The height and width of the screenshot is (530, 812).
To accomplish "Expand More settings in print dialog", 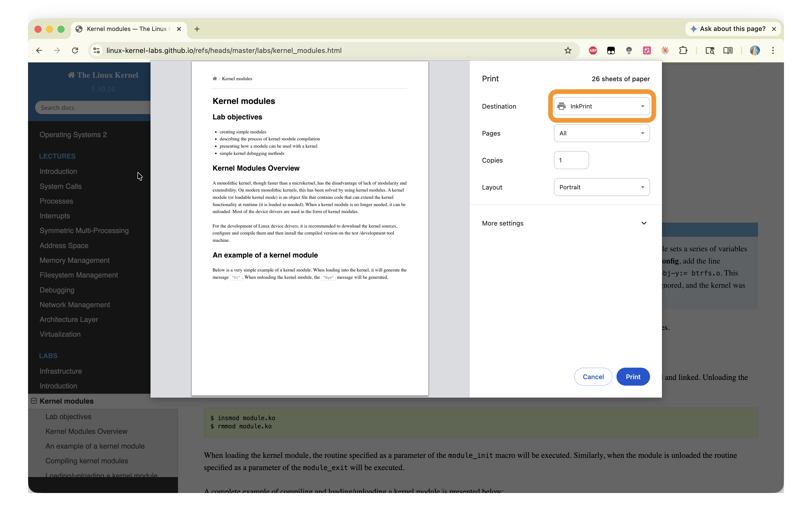I will tap(566, 223).
